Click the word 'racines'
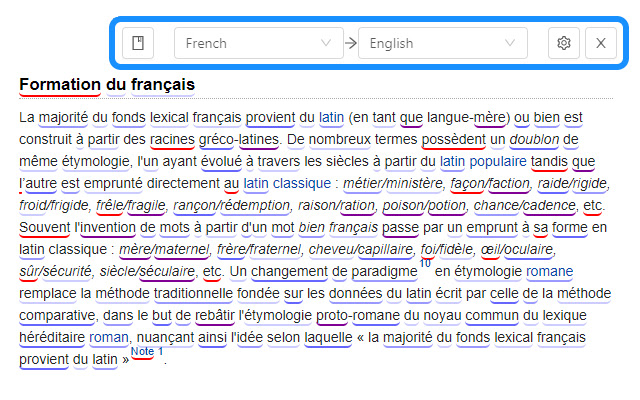Screen dimensions: 640x400 [x=172, y=140]
